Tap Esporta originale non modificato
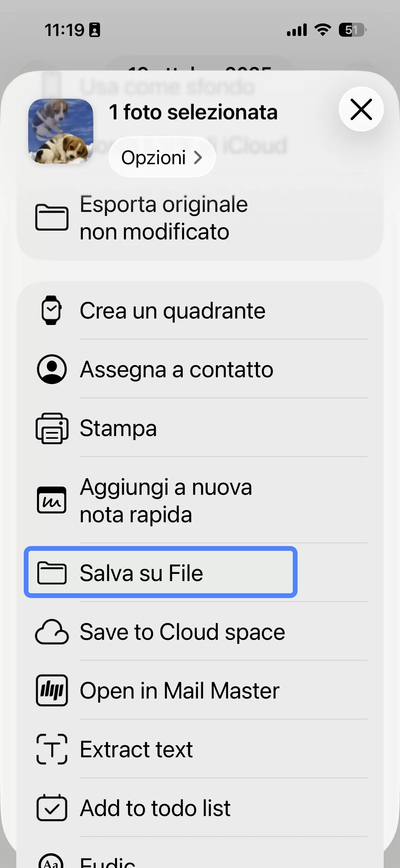 pyautogui.click(x=164, y=218)
